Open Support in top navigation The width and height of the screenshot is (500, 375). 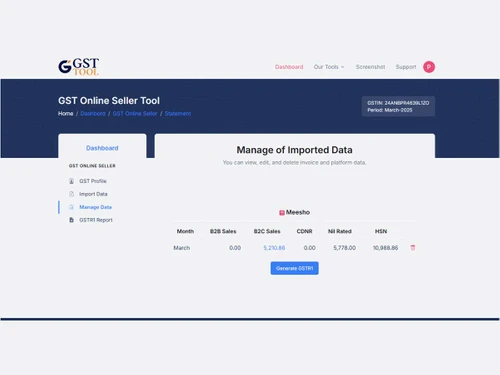pyautogui.click(x=406, y=67)
